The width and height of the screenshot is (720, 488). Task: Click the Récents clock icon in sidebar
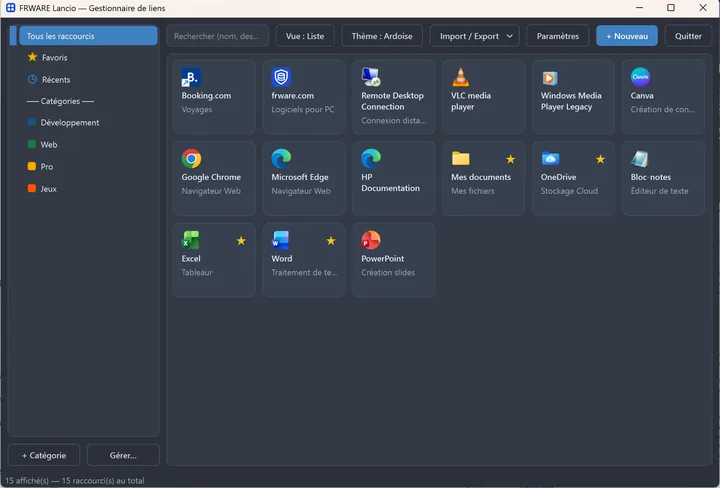click(32, 79)
